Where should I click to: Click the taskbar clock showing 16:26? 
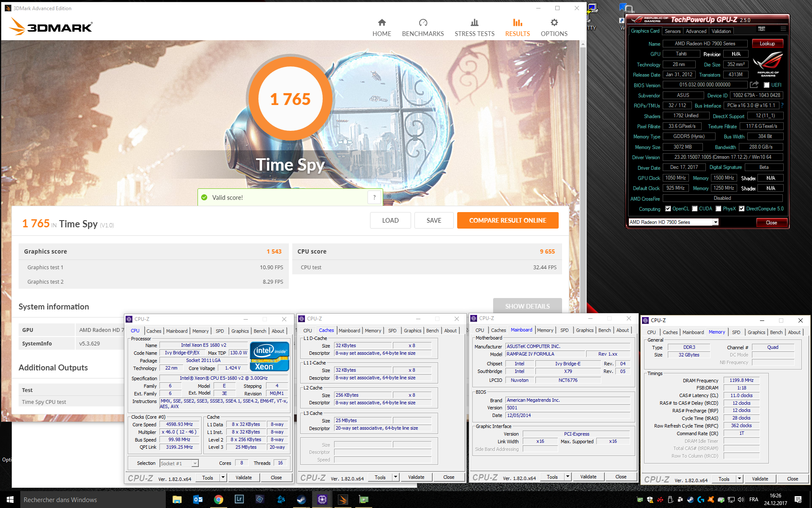point(776,500)
